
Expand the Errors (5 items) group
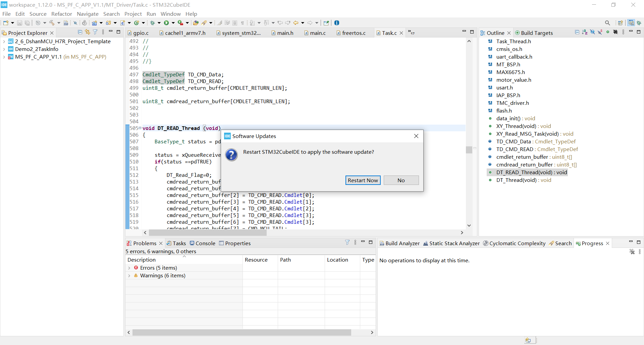point(129,268)
